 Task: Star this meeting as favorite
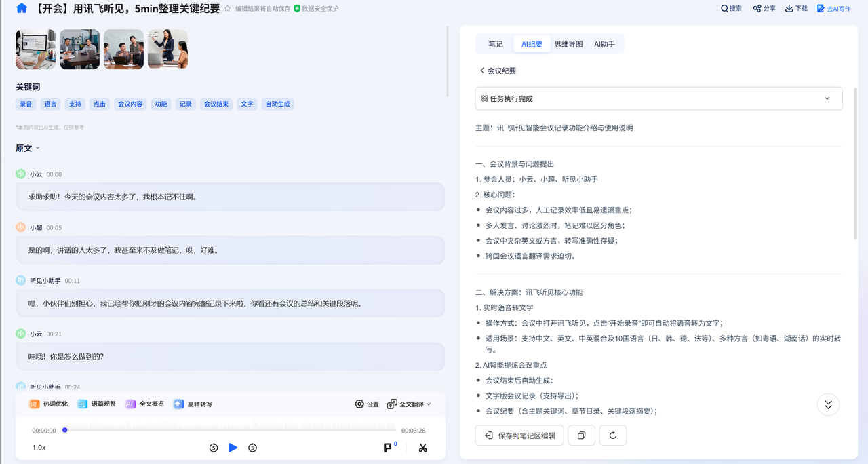[227, 9]
